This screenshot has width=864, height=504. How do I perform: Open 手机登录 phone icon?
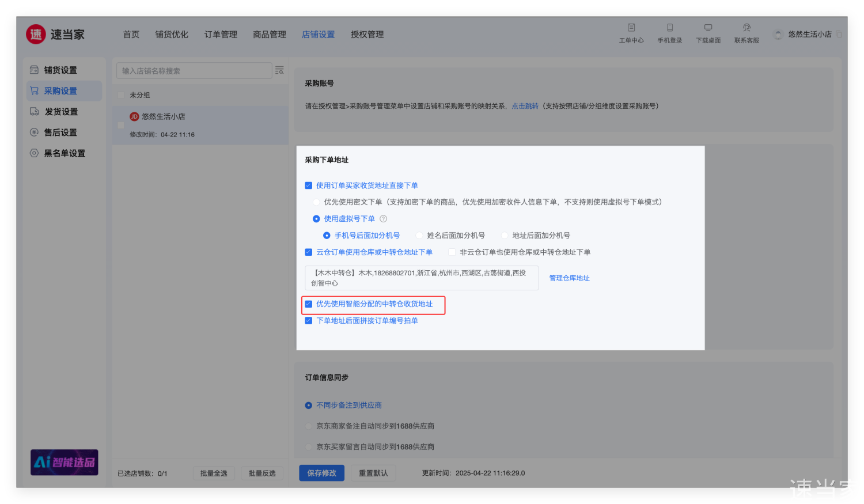coord(670,28)
